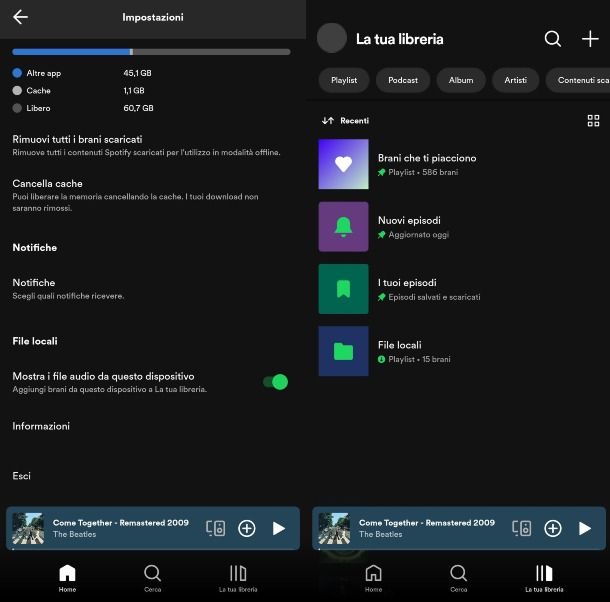
Task: Open Abbey Road cover in library player bar
Action: point(334,528)
